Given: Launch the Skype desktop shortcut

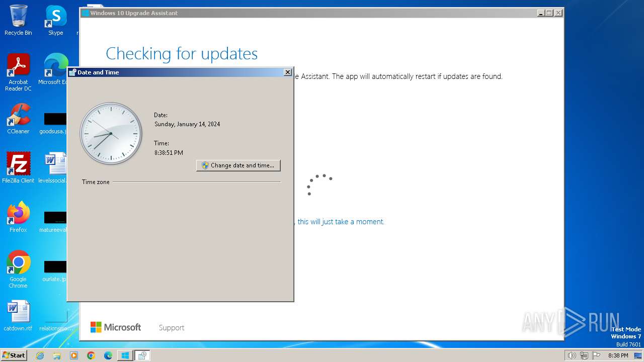Looking at the screenshot, I should pyautogui.click(x=56, y=20).
